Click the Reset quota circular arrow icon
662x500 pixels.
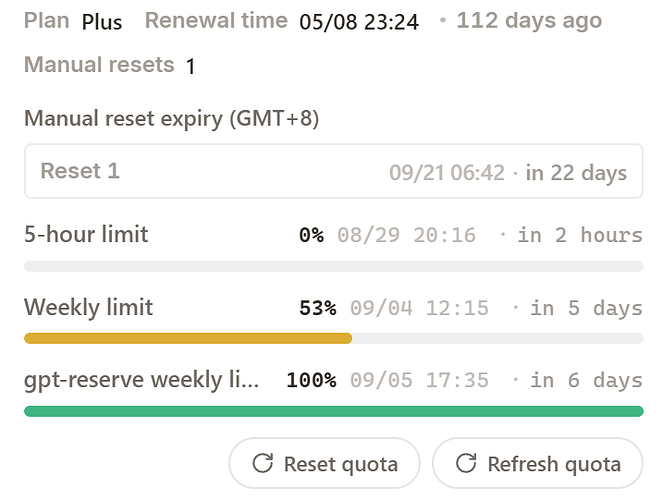click(263, 463)
